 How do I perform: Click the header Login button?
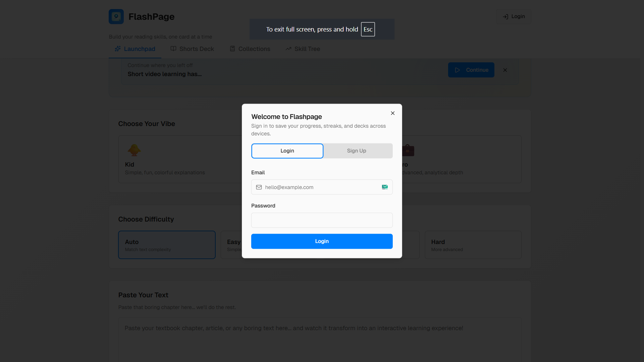coord(514,16)
